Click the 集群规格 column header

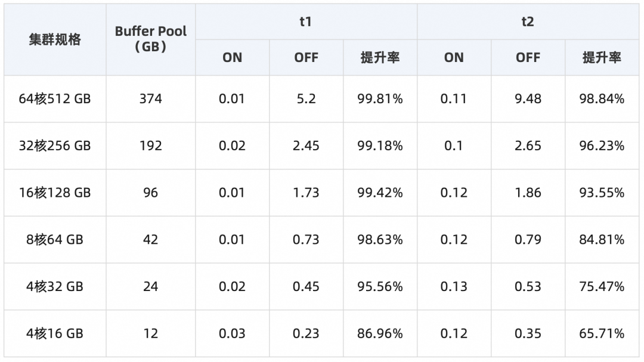[x=55, y=40]
